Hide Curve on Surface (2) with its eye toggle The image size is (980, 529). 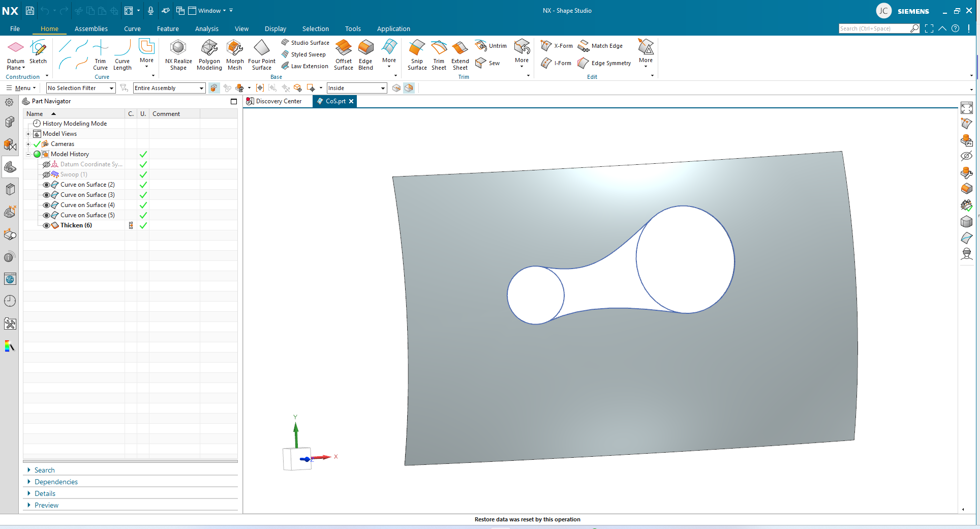click(46, 185)
